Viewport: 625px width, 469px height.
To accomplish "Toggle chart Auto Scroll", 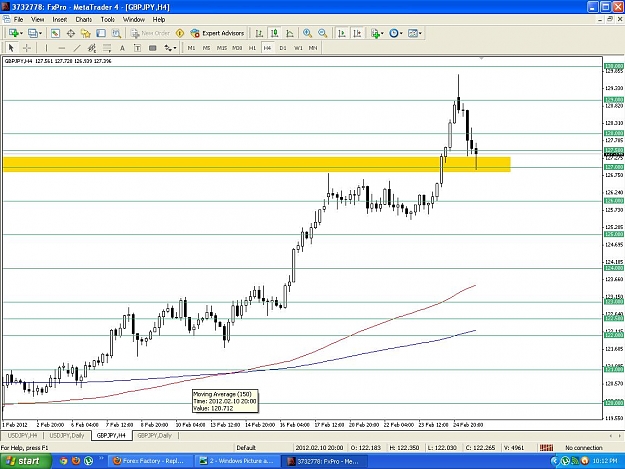I will [x=342, y=33].
